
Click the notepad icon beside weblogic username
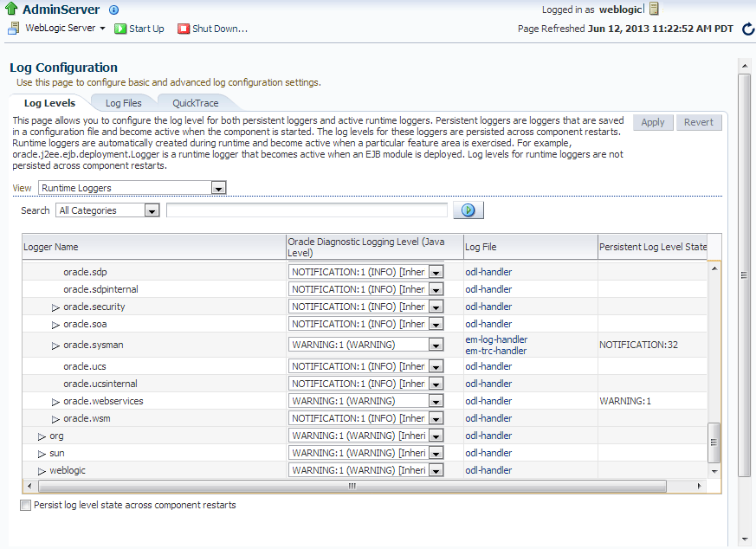point(652,9)
